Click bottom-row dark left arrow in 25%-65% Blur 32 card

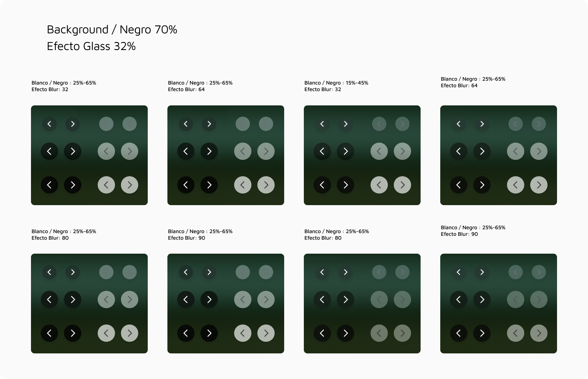pos(49,185)
